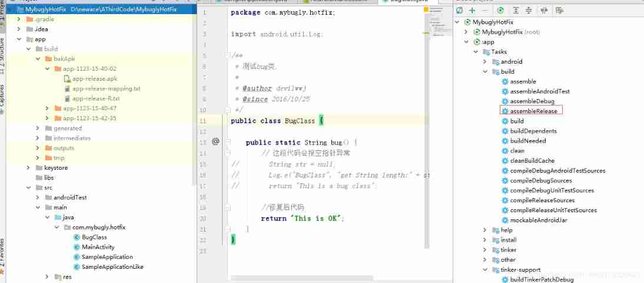The height and width of the screenshot is (283, 644).
Task: Select the app-1123-15-42-35 folder
Action: point(89,118)
